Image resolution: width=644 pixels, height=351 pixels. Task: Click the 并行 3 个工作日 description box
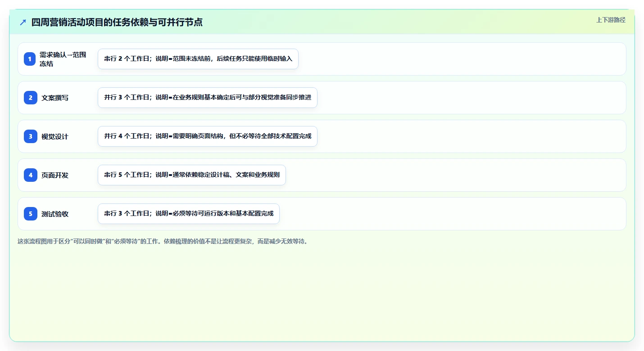coord(208,98)
